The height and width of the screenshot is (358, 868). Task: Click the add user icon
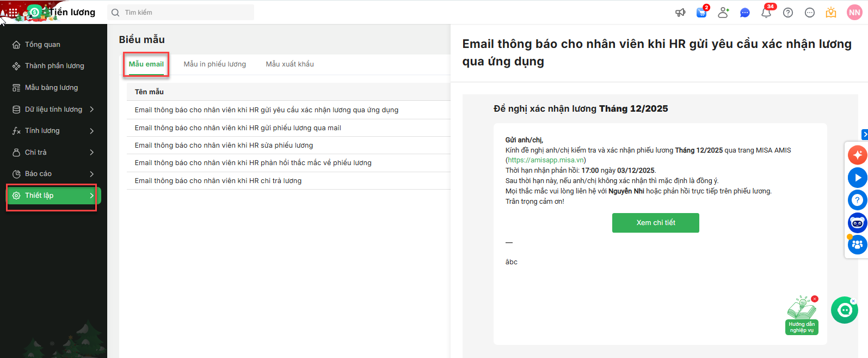pos(723,13)
